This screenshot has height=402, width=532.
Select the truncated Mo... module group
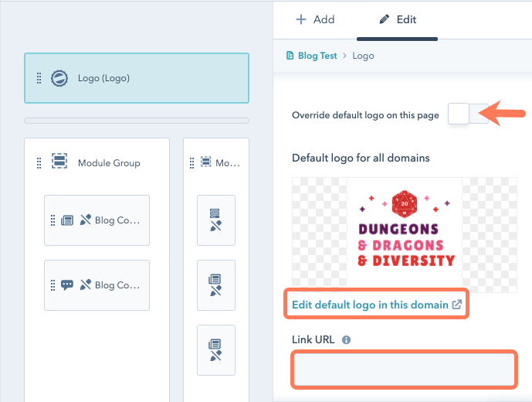pos(228,163)
